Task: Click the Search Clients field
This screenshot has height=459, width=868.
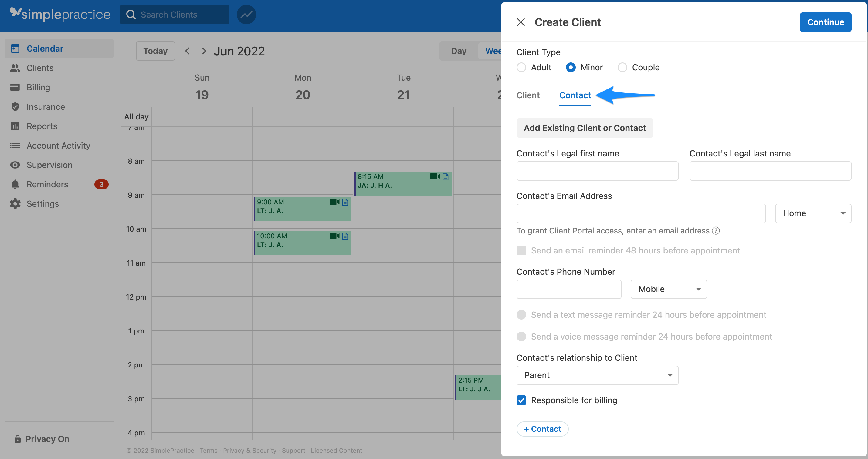Action: 175,15
